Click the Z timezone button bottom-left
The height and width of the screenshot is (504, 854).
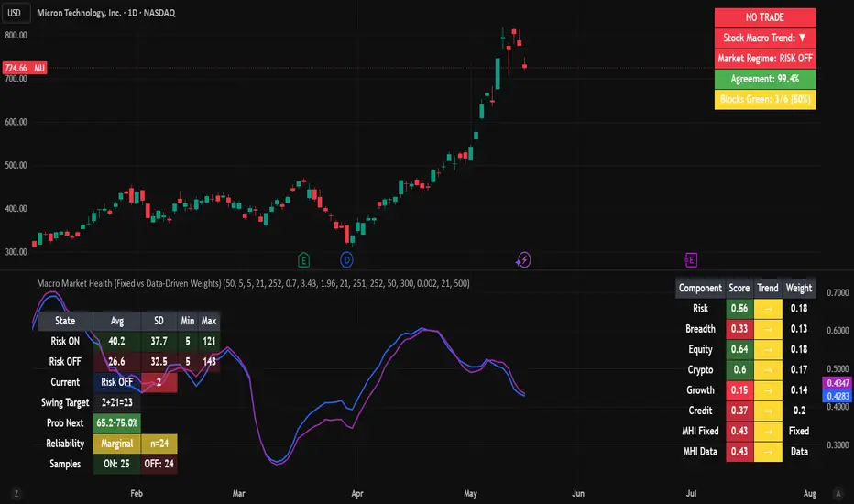tap(16, 494)
